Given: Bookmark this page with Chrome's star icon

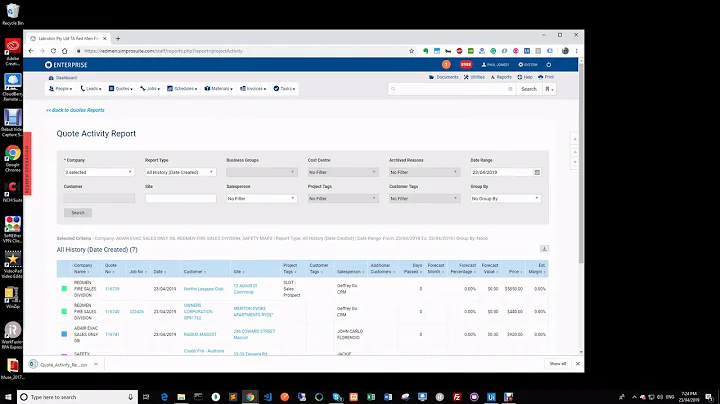Looking at the screenshot, I should pyautogui.click(x=411, y=51).
